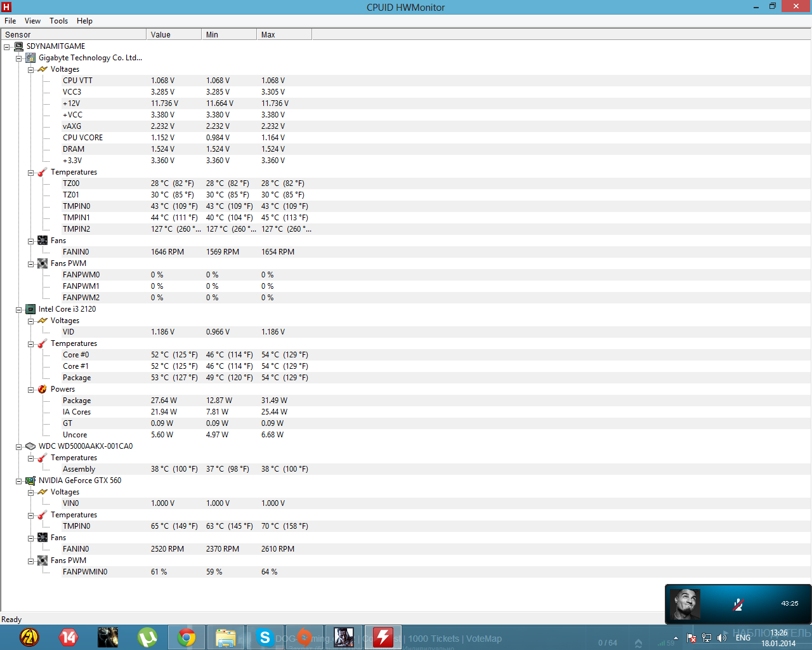Open the View menu
The width and height of the screenshot is (812, 650).
click(x=32, y=21)
